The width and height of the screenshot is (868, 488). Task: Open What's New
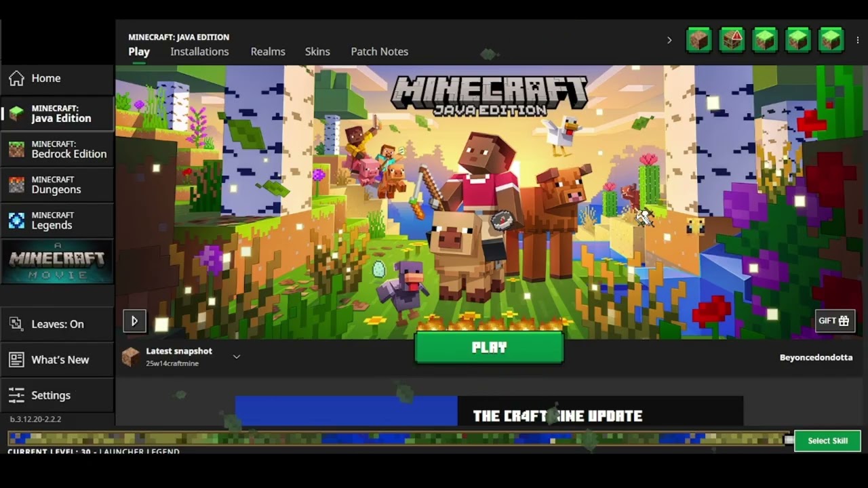57,360
